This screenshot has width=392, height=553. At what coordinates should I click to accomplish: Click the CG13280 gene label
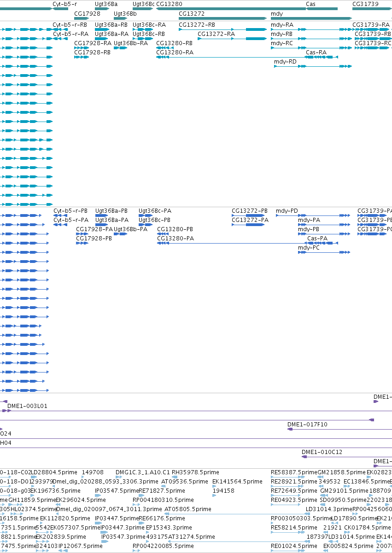[x=169, y=4]
